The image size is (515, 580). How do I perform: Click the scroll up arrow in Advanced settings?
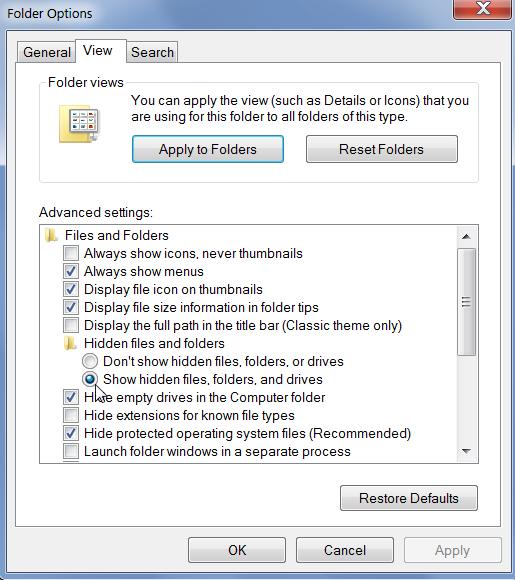(467, 236)
